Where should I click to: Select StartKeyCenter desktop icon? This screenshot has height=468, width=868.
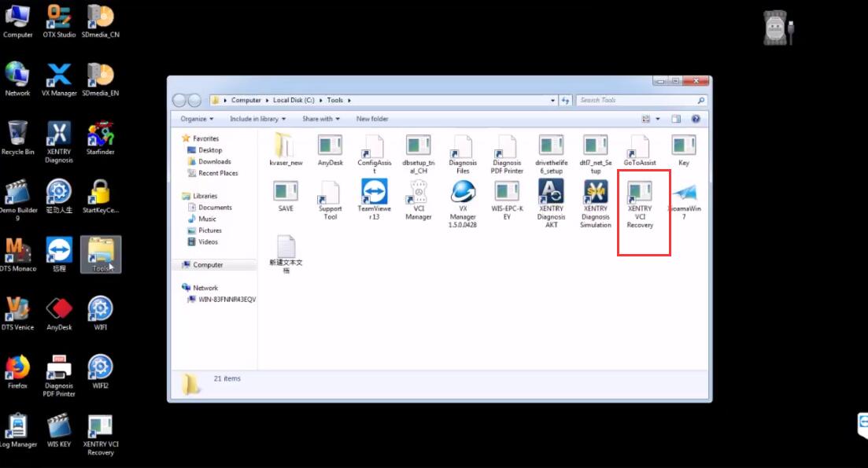click(100, 197)
